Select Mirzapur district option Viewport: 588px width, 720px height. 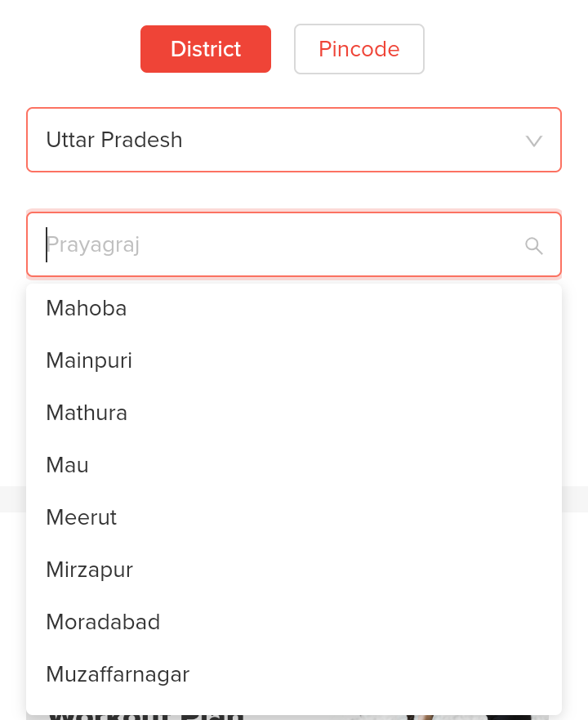click(x=90, y=570)
